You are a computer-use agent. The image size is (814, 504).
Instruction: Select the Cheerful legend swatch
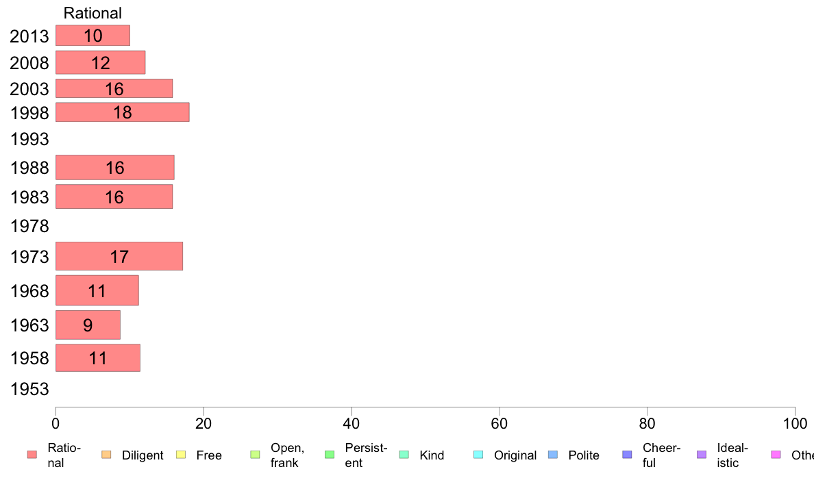(627, 455)
